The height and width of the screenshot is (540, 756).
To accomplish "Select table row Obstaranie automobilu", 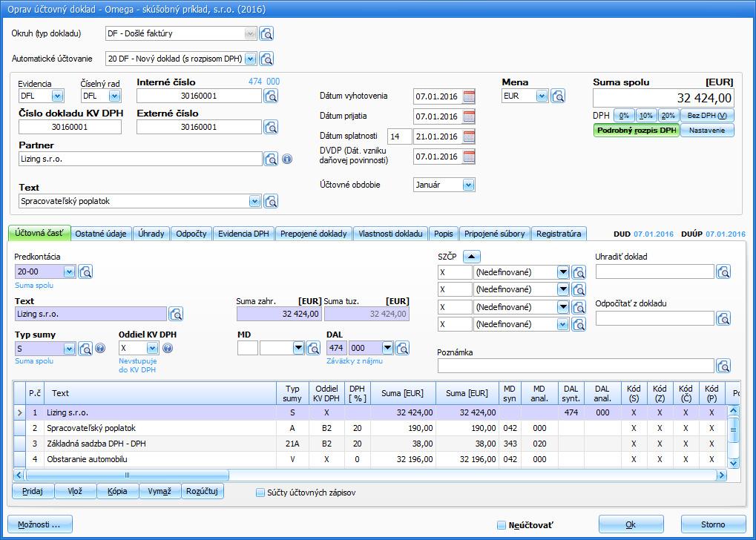I will (x=369, y=459).
